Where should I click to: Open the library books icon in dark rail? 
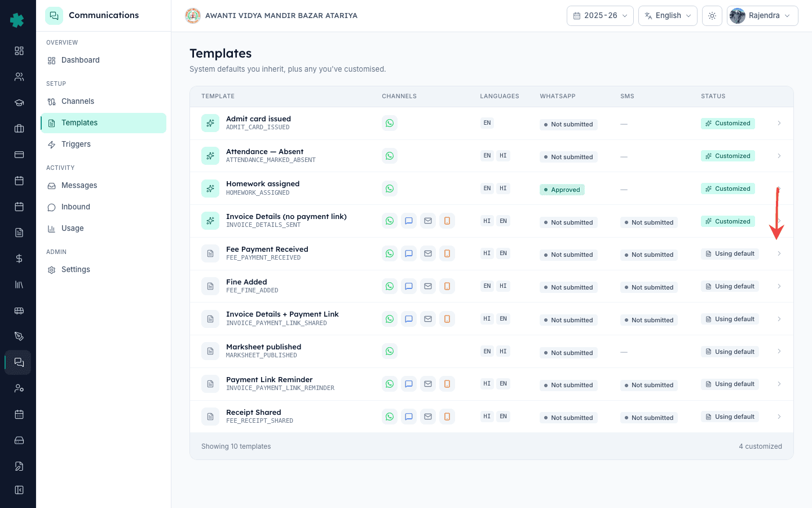19,284
